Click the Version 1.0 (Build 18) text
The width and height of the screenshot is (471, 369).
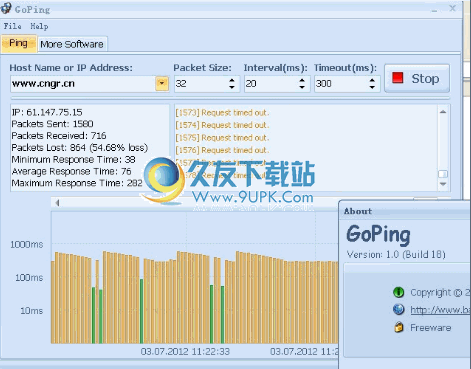coord(396,255)
